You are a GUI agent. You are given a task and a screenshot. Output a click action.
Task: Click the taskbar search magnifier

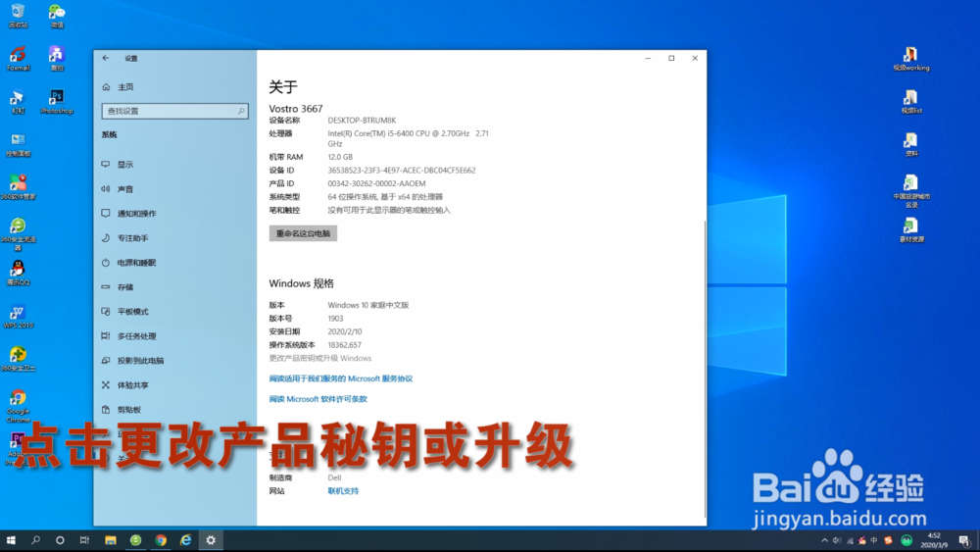(x=35, y=540)
